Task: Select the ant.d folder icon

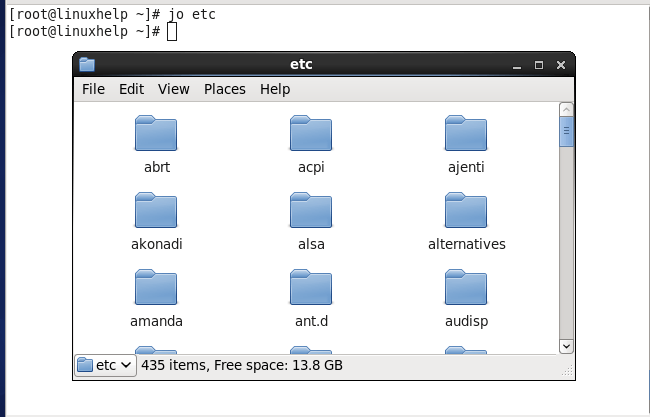Action: pyautogui.click(x=311, y=287)
